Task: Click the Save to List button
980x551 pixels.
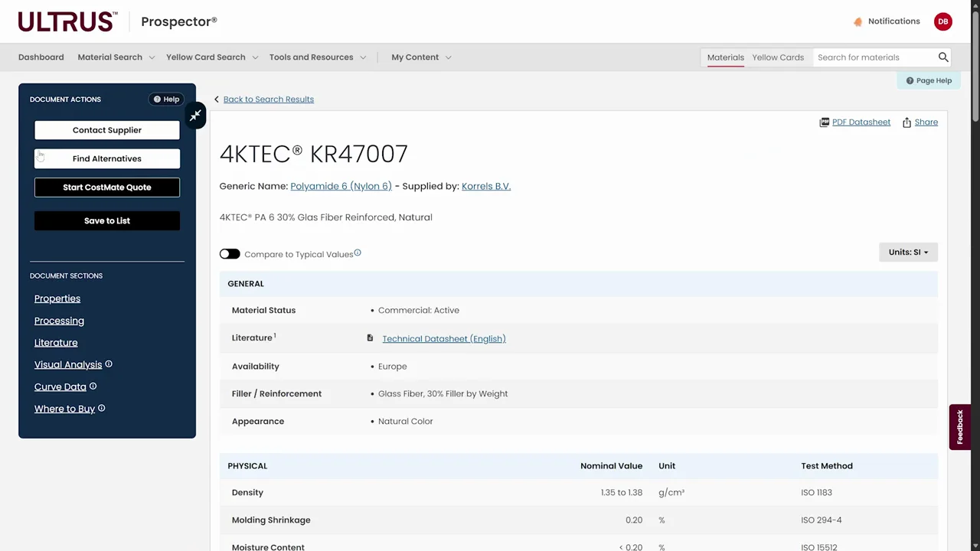Action: point(107,220)
